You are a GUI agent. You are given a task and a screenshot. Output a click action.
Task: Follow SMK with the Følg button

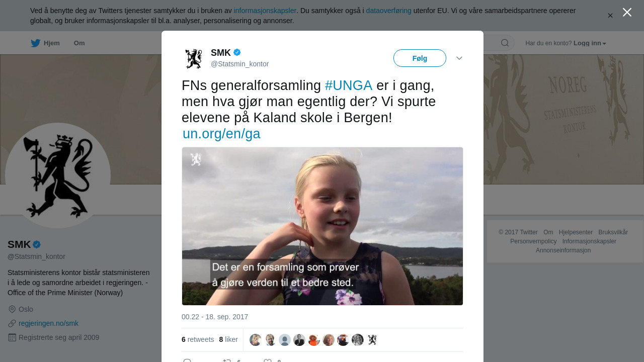point(420,58)
